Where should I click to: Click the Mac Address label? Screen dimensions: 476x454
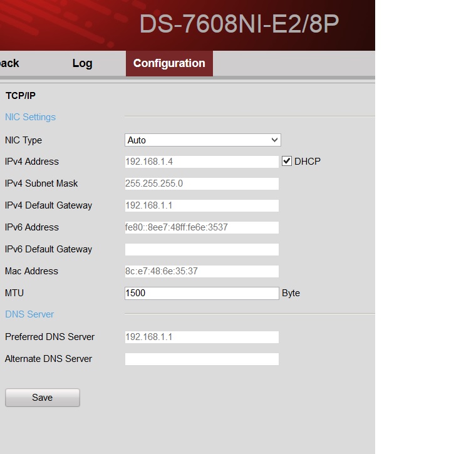(x=31, y=271)
